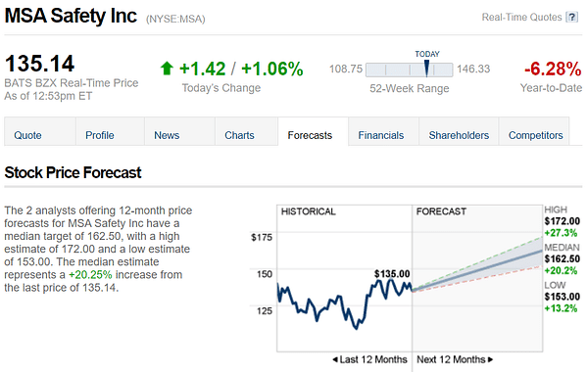
Task: Click the historical price line chart
Action: tap(345, 303)
